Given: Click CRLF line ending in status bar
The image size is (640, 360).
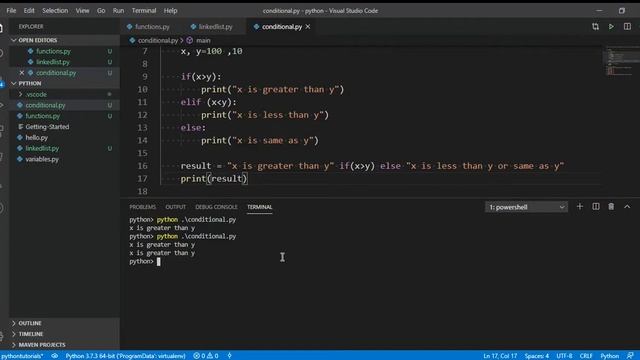Looking at the screenshot, I should (586, 356).
